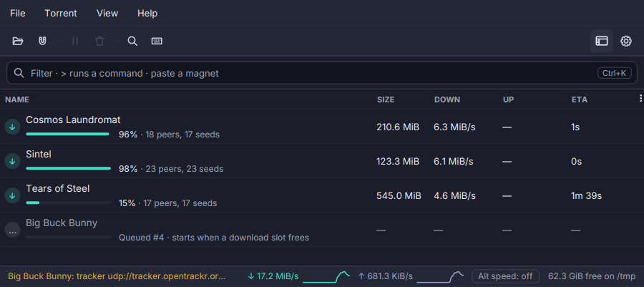Image resolution: width=644 pixels, height=287 pixels.
Task: Sort by SIZE column header
Action: (386, 99)
